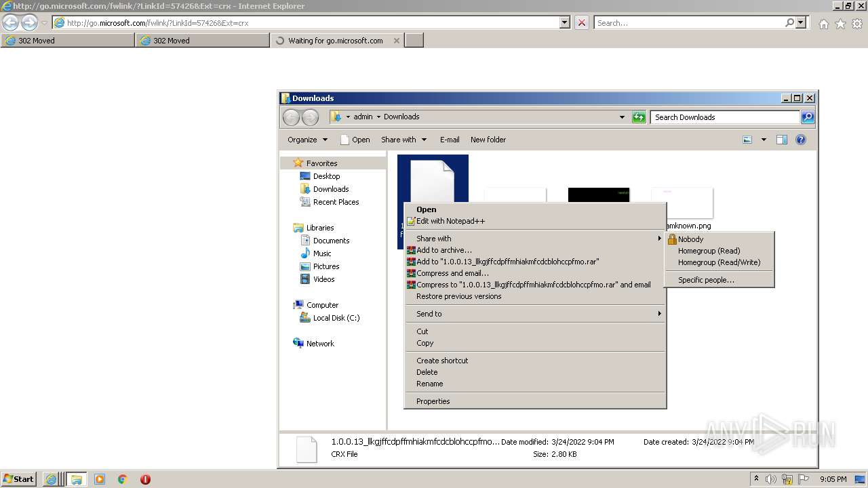
Task: Open media player taskbar icon
Action: [x=100, y=479]
